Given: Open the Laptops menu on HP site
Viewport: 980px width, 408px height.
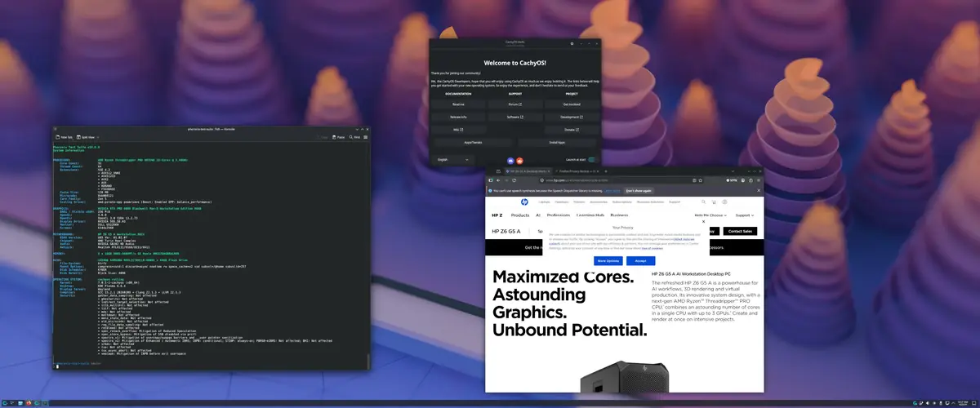Looking at the screenshot, I should (544, 202).
